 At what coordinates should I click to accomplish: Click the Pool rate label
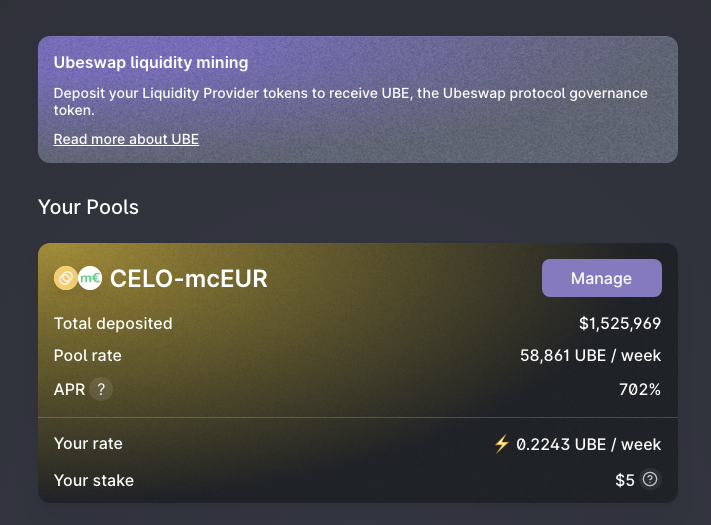coord(88,355)
